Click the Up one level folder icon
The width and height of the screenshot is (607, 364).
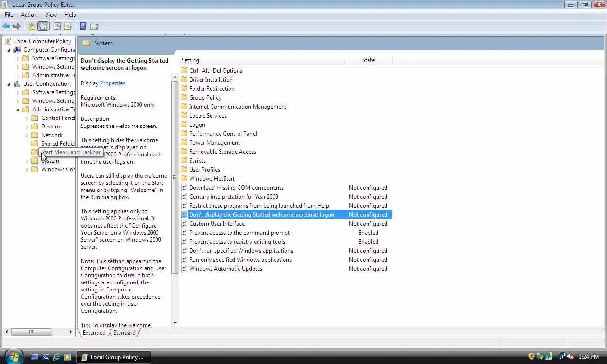coord(31,27)
